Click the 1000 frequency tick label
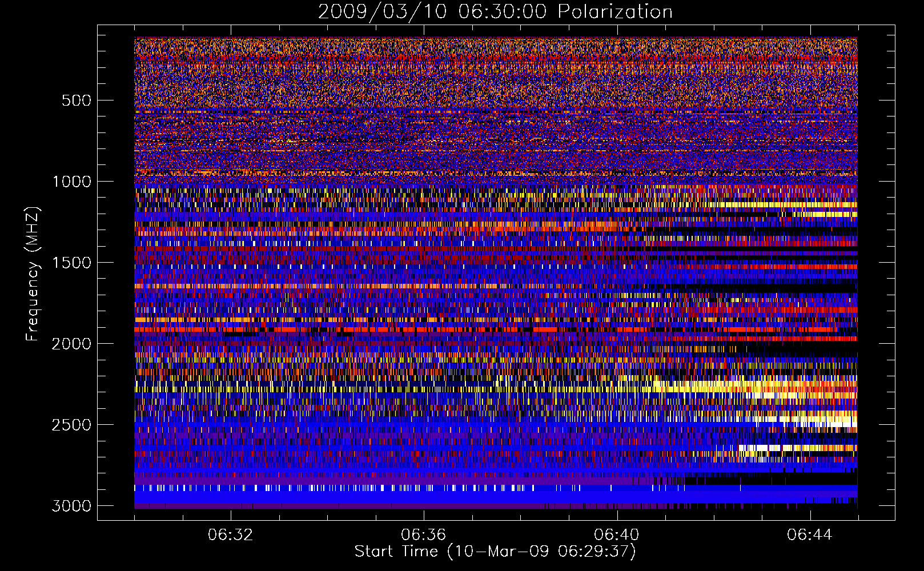924x571 pixels. [72, 182]
